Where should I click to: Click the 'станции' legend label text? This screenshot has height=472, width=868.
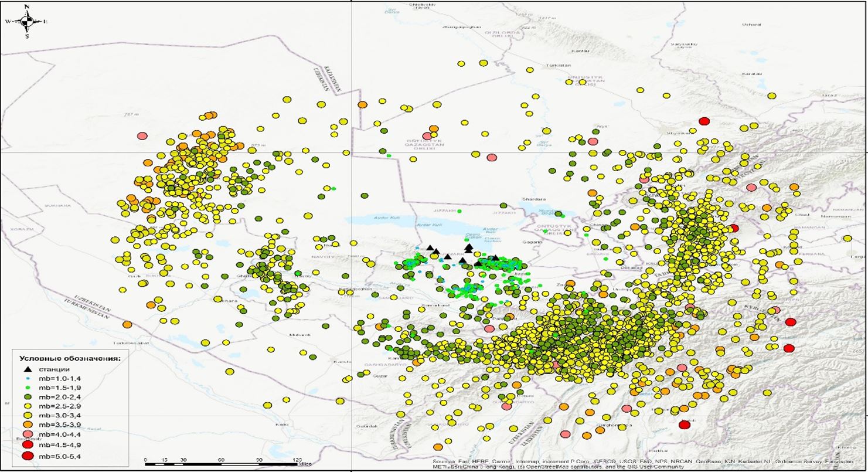[54, 369]
